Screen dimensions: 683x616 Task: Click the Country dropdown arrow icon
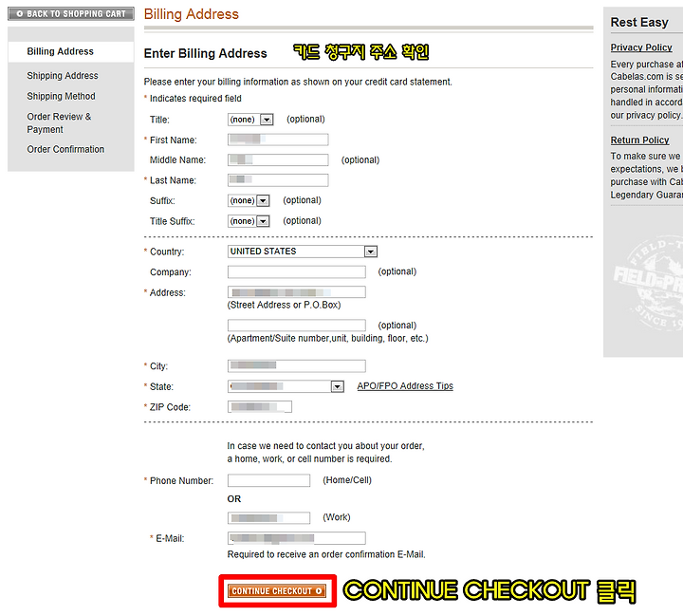pos(371,252)
